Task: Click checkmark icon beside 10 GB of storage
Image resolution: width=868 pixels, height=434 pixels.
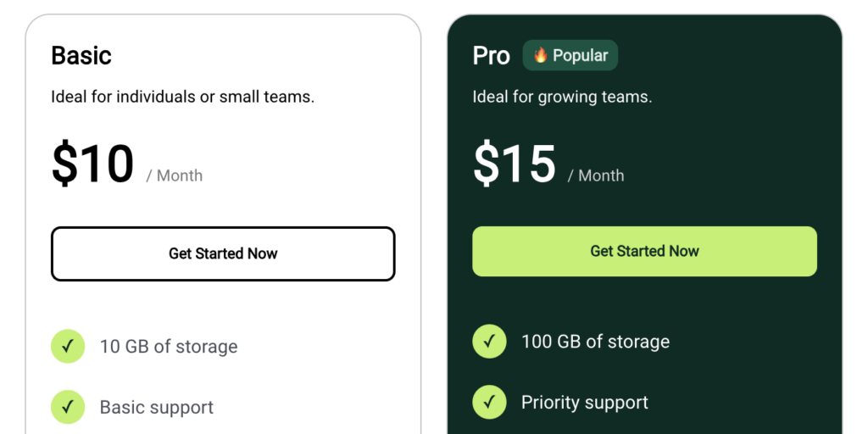Action: click(x=68, y=346)
